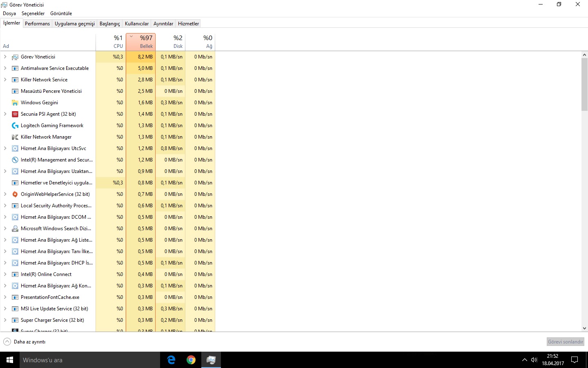588x368 pixels.
Task: Switch to the Hizmetler tab
Action: [x=189, y=24]
